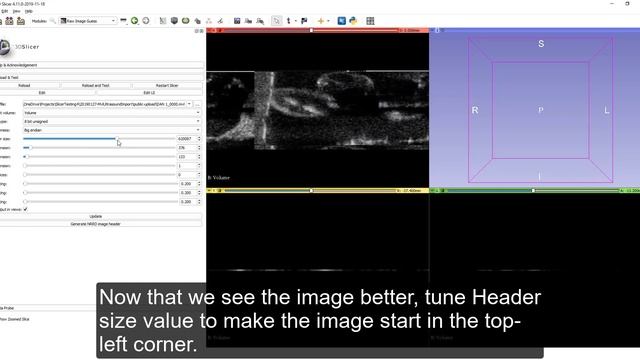Screen dimensions: 640x360
Task: Go to previous module with green back arrow
Action: [134, 21]
